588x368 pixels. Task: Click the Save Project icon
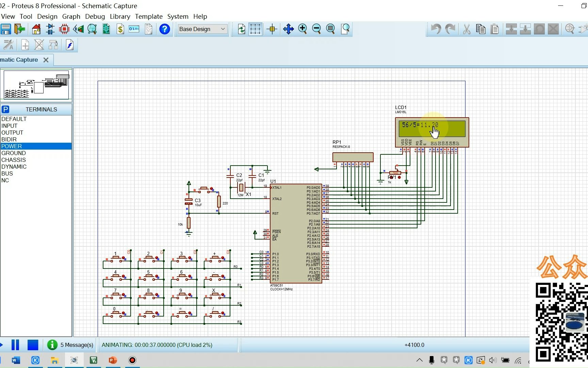(x=6, y=29)
